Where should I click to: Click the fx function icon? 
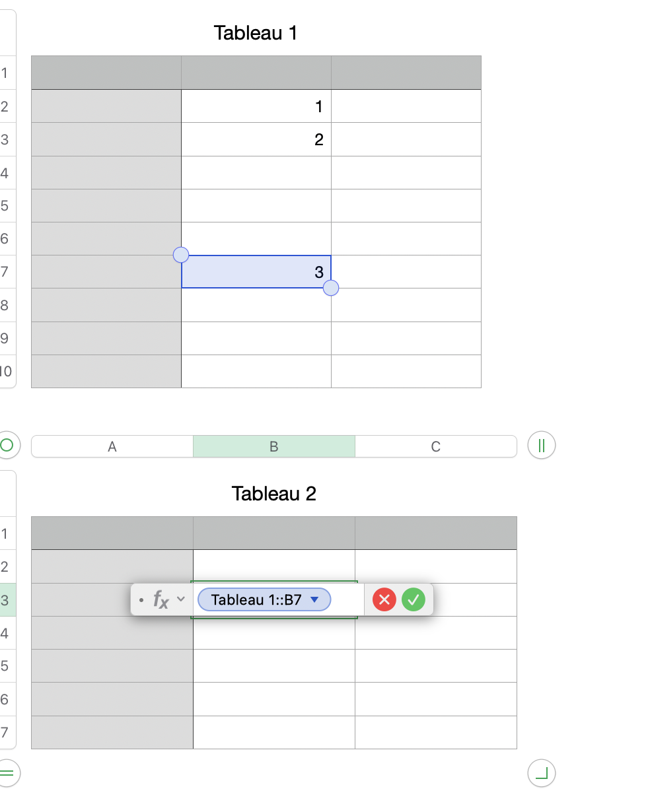pos(161,599)
